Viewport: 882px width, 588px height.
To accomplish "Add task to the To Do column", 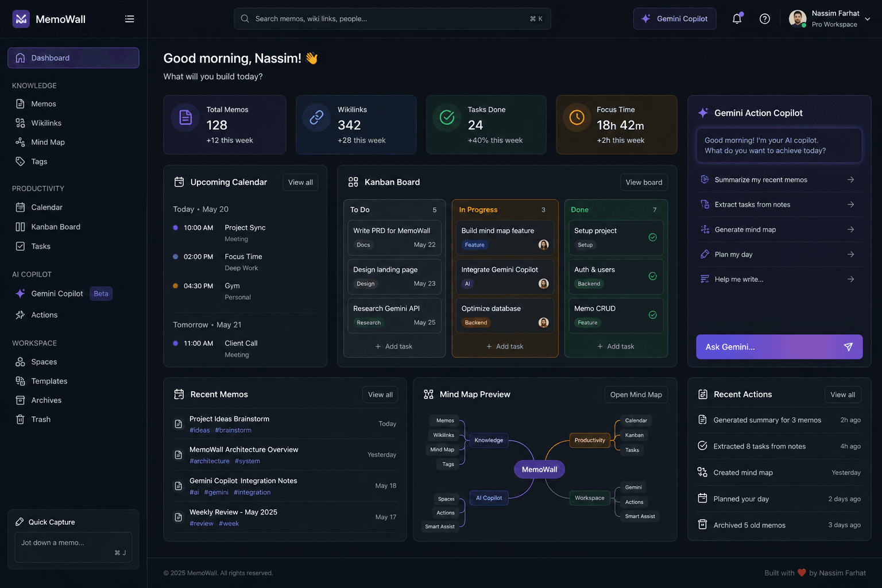I will coord(394,347).
